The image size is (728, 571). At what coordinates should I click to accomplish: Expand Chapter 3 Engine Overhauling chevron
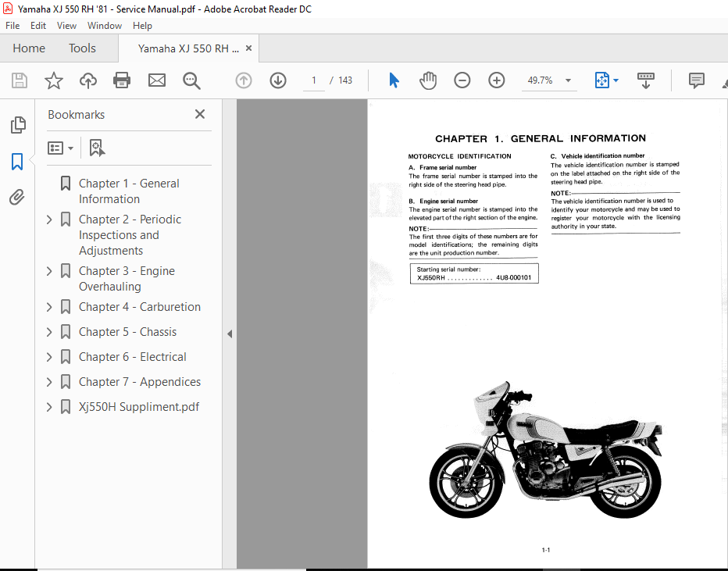(x=49, y=270)
